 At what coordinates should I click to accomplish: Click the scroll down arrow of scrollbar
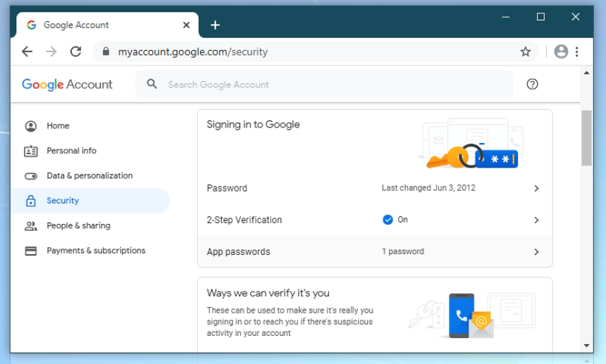coord(587,346)
